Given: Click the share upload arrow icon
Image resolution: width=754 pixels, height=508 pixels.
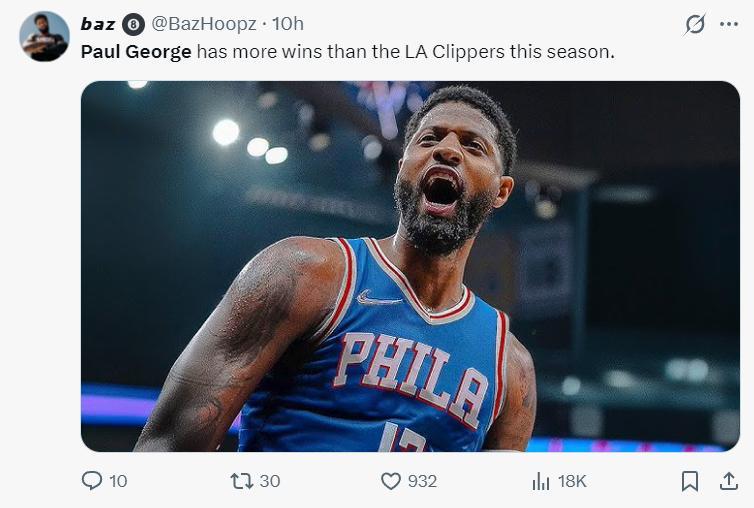Looking at the screenshot, I should coord(728,481).
